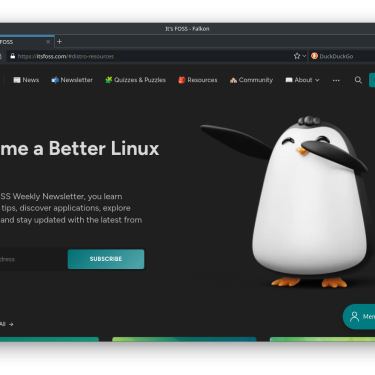Open the News menu item
The image size is (375, 375).
click(x=26, y=80)
